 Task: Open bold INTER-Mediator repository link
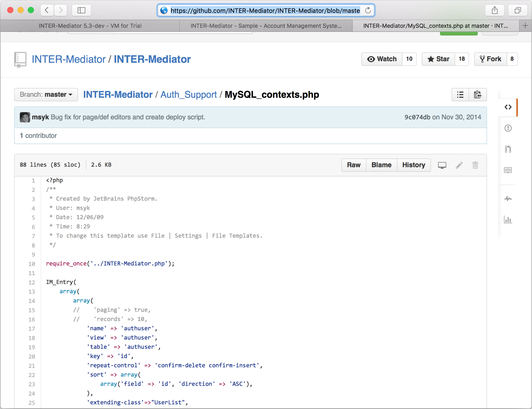pyautogui.click(x=152, y=59)
